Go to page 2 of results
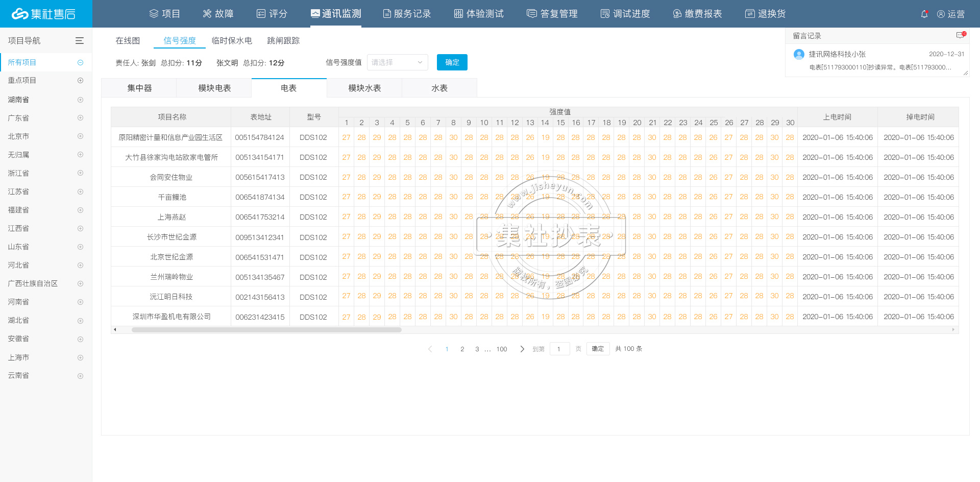 (462, 349)
